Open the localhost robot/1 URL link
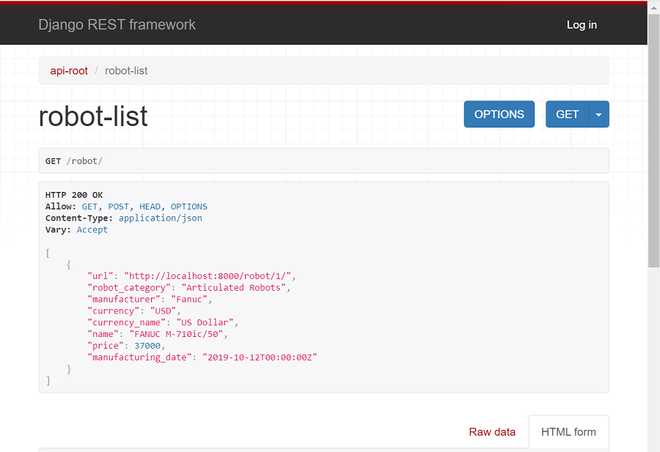Viewport: 660px width, 452px height. [208, 276]
